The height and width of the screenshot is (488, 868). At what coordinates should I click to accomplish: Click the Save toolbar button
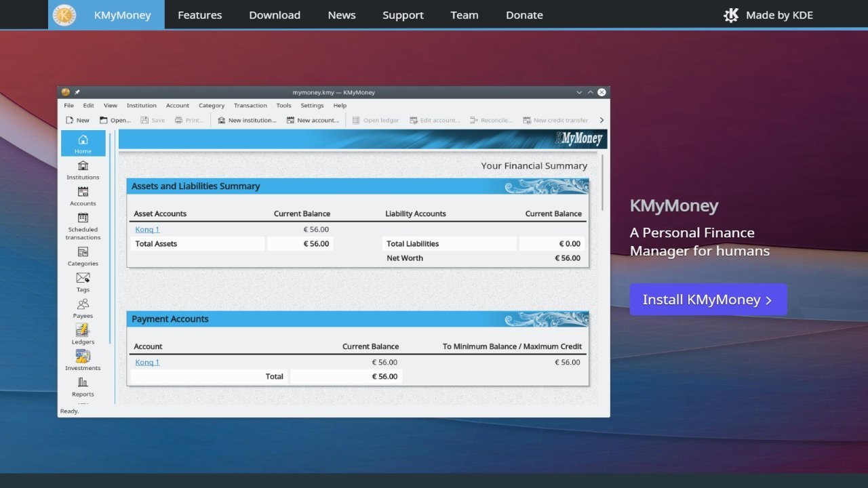pyautogui.click(x=153, y=120)
